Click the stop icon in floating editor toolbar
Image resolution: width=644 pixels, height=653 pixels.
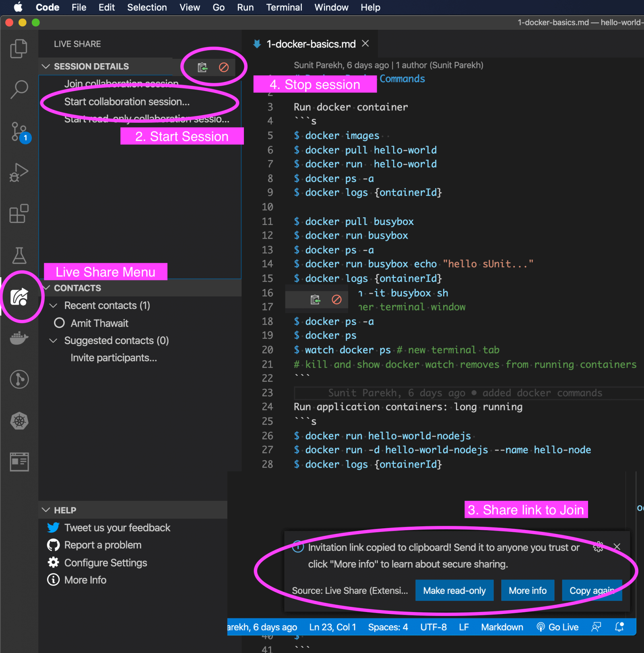pos(336,299)
